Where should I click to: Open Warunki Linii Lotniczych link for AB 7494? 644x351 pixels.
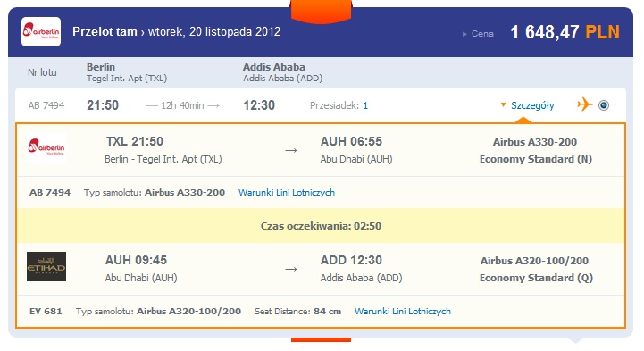[x=287, y=193]
